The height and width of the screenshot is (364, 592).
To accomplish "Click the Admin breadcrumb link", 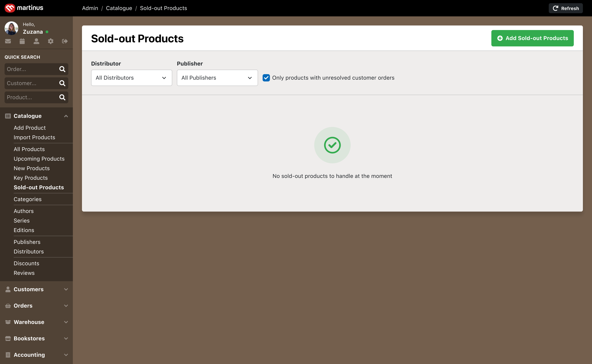I will pyautogui.click(x=90, y=8).
